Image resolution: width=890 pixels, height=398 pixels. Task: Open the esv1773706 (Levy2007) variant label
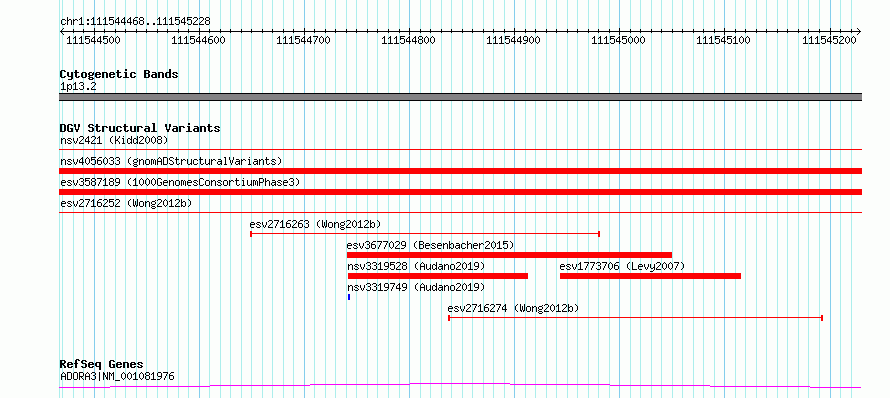point(622,266)
